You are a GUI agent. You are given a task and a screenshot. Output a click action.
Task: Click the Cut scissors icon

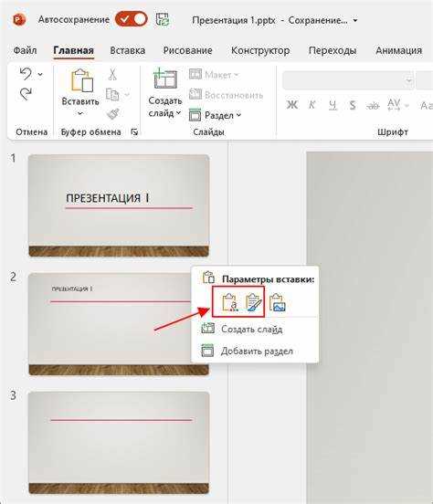click(x=112, y=74)
